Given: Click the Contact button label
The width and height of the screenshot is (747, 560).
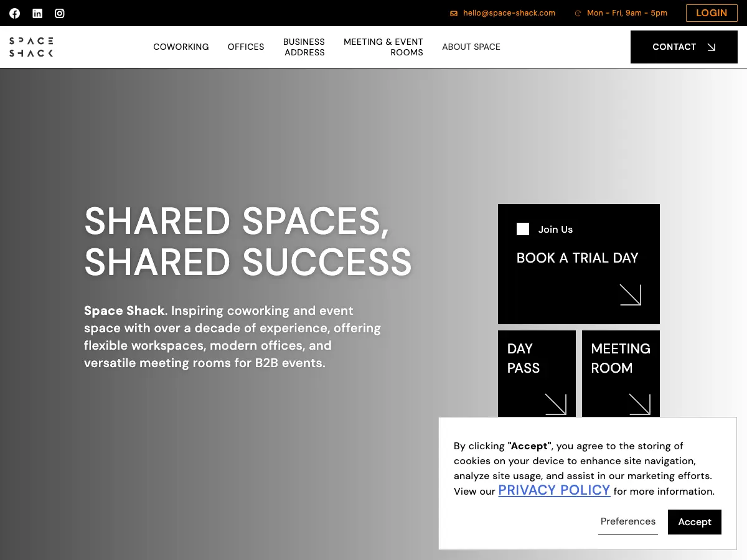Looking at the screenshot, I should [x=674, y=47].
